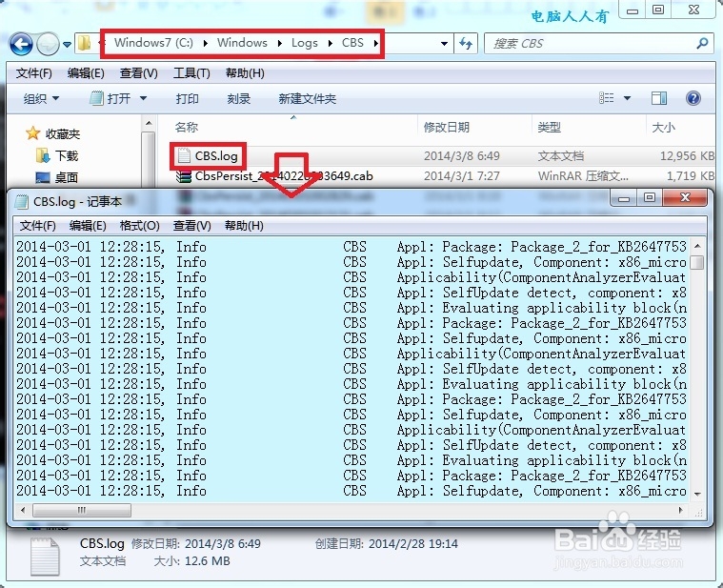Toggle the preview pane icon
This screenshot has width=723, height=588.
tap(659, 98)
